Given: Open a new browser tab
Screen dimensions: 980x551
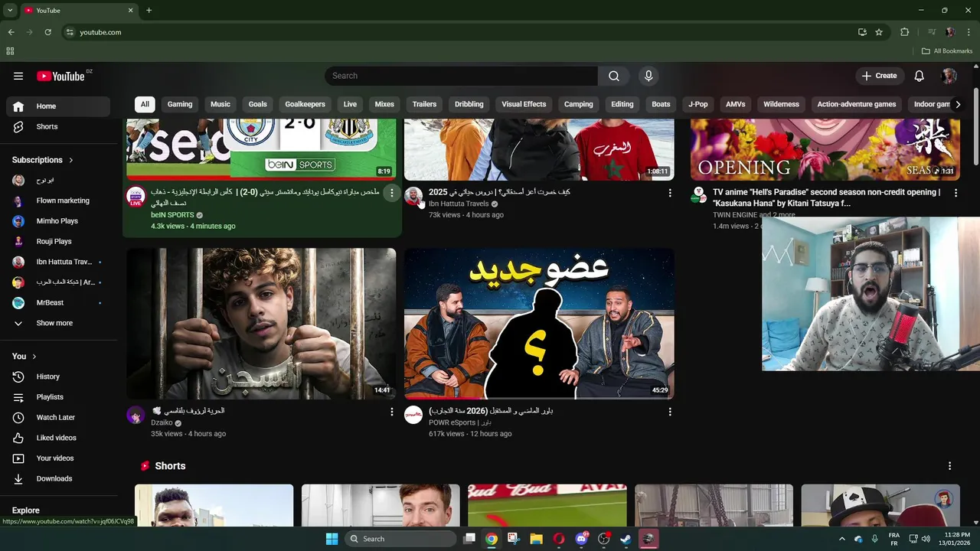Looking at the screenshot, I should [x=149, y=11].
